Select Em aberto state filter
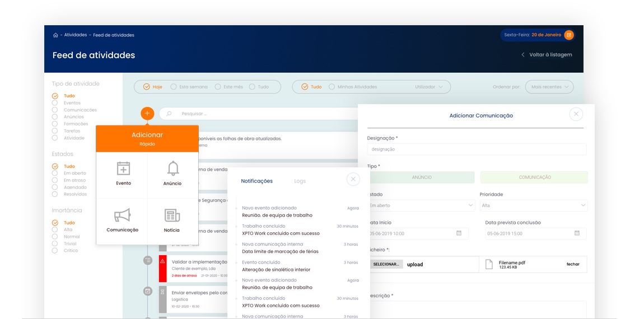Screen dimensions: 644x319 [69, 173]
